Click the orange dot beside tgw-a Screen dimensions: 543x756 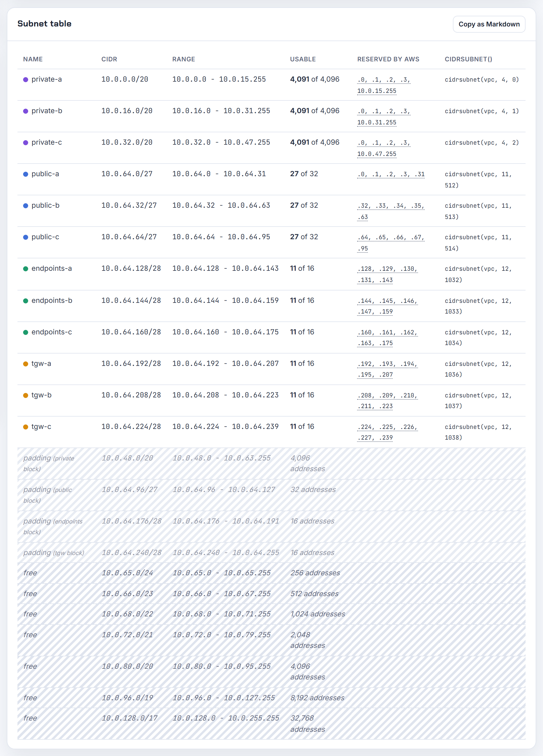tap(26, 364)
